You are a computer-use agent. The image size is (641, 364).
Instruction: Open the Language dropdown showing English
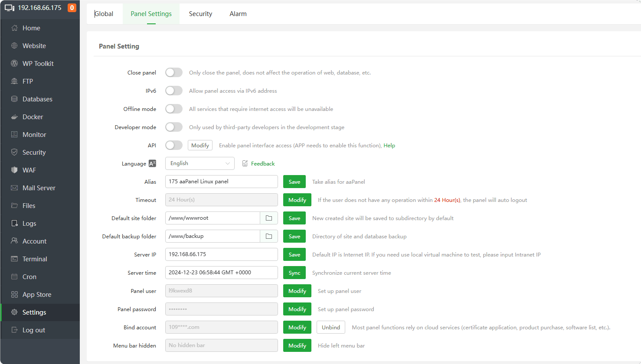tap(199, 163)
